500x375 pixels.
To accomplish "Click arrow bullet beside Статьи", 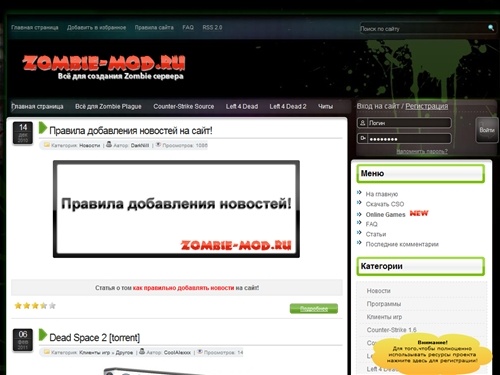I will coord(359,232).
